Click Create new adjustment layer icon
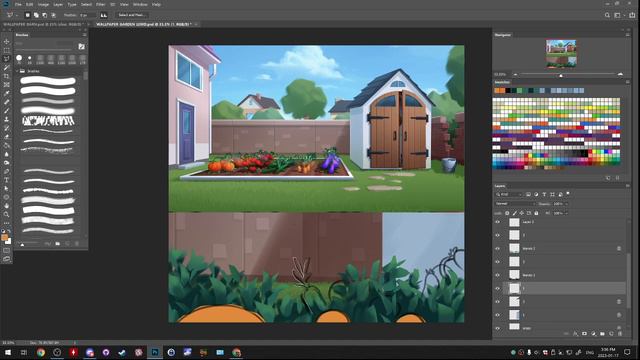The width and height of the screenshot is (640, 360). [x=593, y=334]
